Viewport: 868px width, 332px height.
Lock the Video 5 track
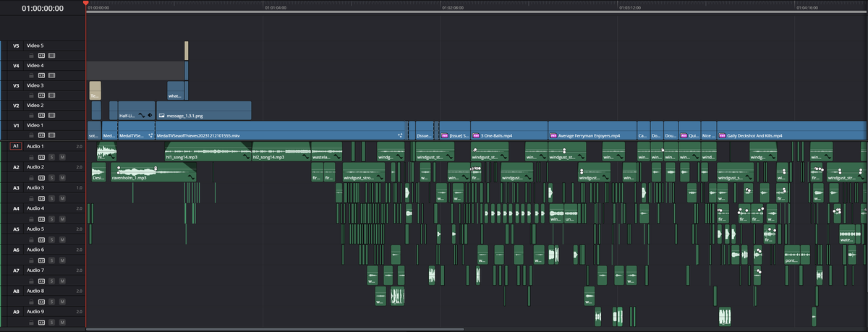coord(32,55)
